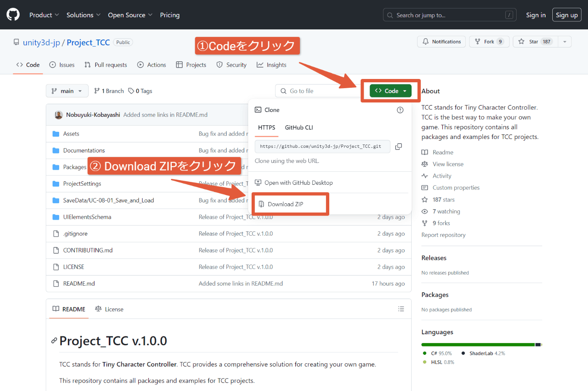Click Open with GitHub Desktop
588x391 pixels.
[x=294, y=183]
